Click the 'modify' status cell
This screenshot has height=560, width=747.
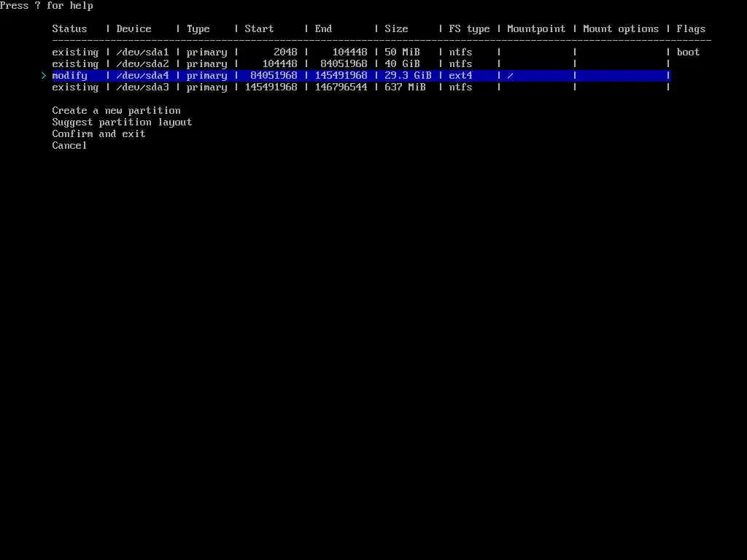[x=69, y=76]
